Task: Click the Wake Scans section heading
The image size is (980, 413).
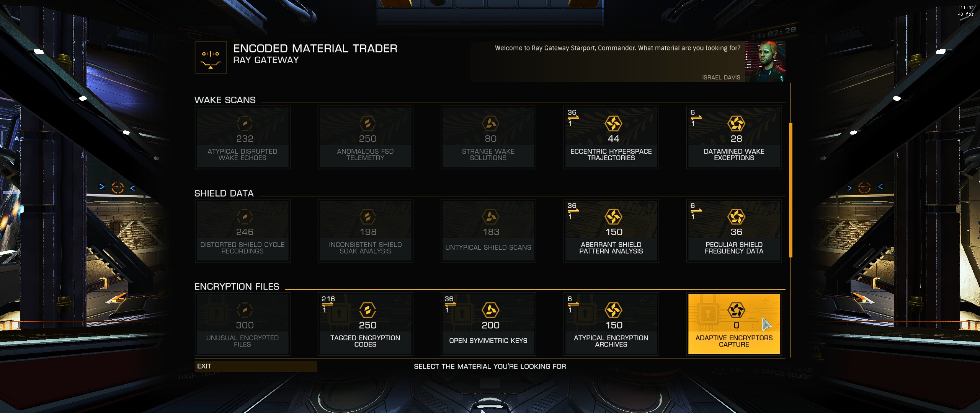Action: coord(225,100)
